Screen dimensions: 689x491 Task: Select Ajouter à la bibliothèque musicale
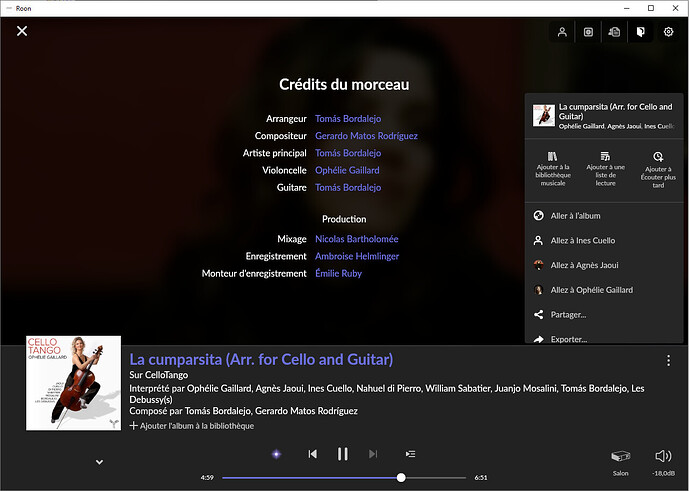553,168
